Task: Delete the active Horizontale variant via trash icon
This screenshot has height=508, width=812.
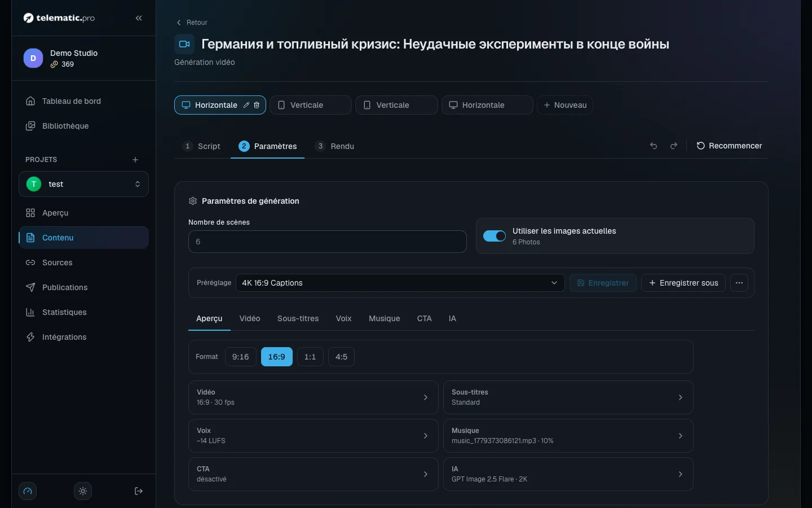Action: click(257, 105)
